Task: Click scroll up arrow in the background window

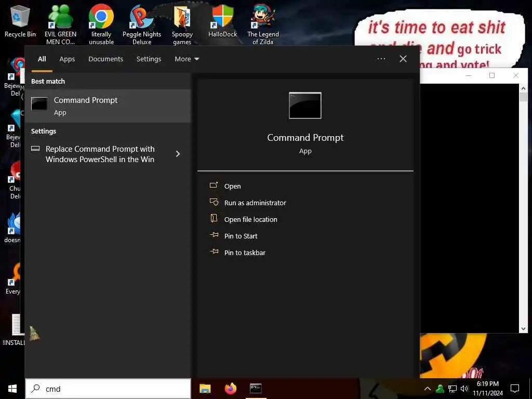Action: [x=523, y=88]
